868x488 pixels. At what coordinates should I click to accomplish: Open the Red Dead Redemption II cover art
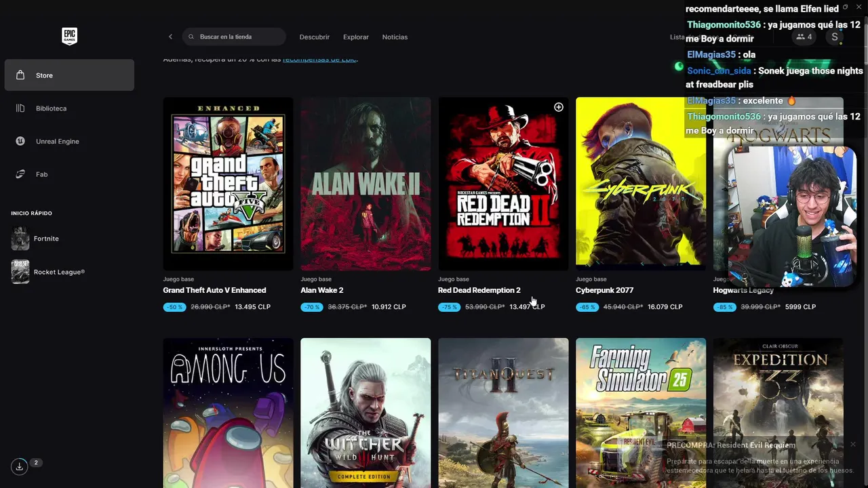click(x=503, y=184)
